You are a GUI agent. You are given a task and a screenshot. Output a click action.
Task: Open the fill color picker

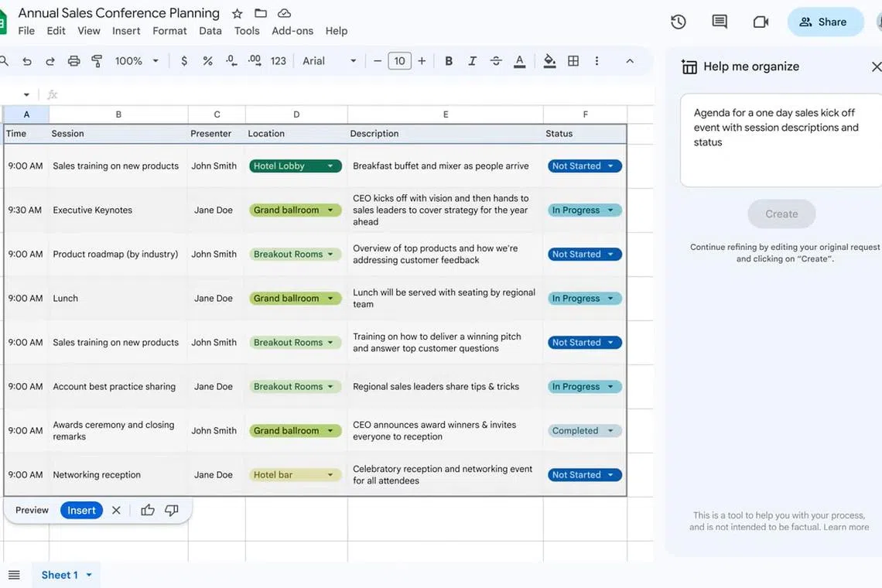[x=549, y=61]
